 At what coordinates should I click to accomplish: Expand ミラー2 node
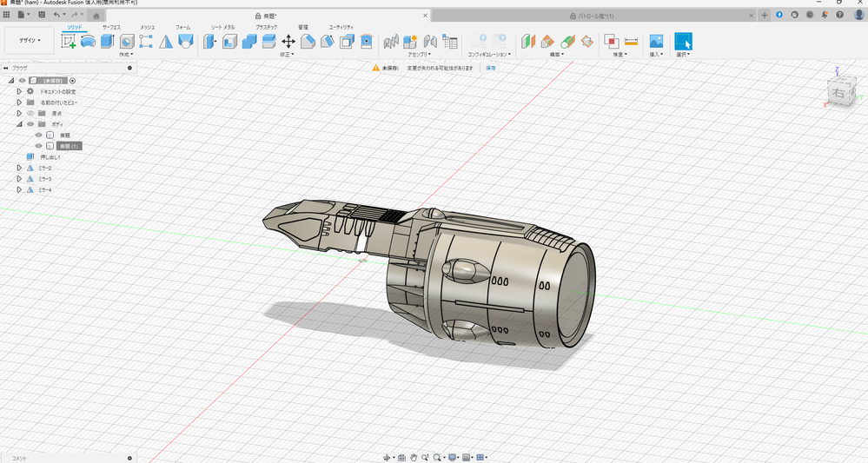19,168
